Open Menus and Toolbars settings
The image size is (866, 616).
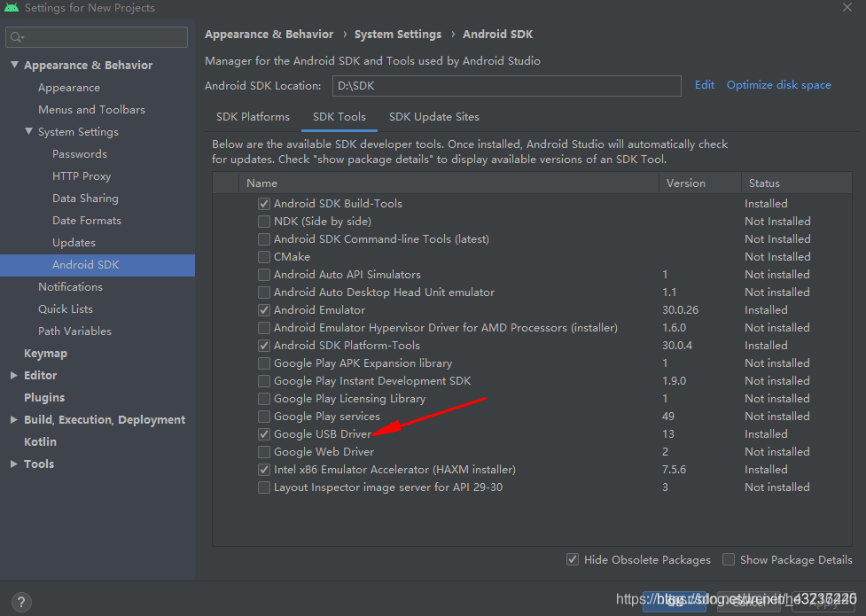click(91, 109)
